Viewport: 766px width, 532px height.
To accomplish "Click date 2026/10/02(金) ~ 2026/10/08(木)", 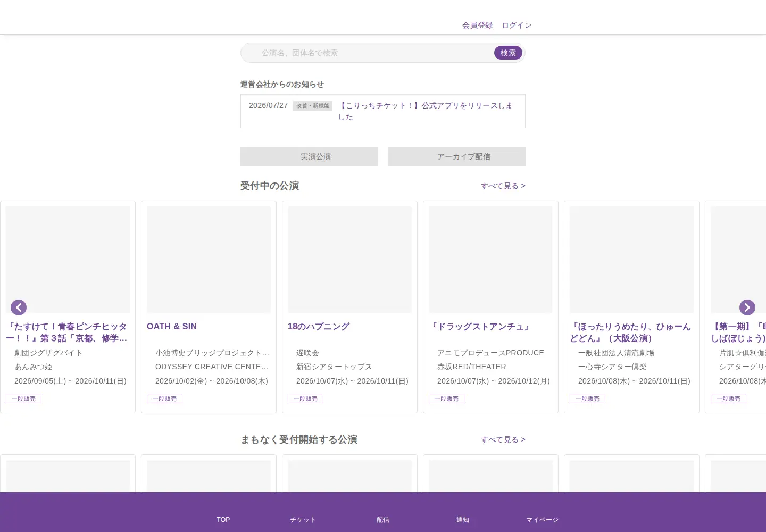I will pyautogui.click(x=212, y=381).
